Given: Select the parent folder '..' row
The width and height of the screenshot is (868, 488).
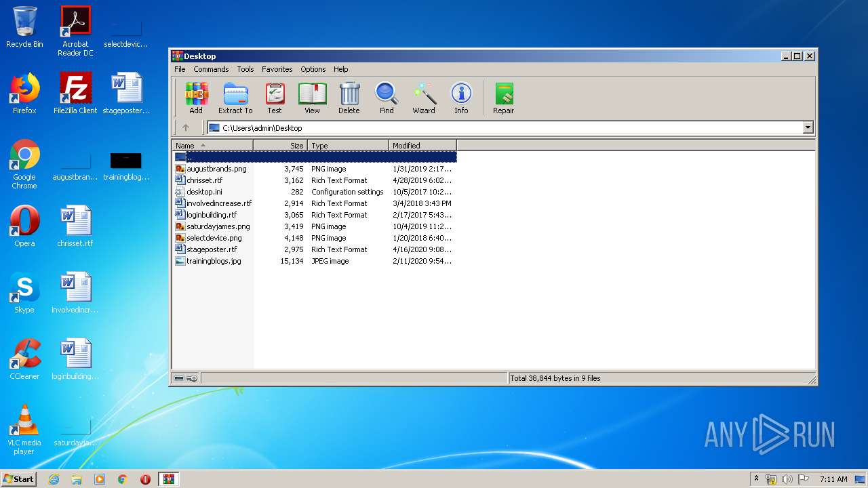Looking at the screenshot, I should [x=315, y=157].
